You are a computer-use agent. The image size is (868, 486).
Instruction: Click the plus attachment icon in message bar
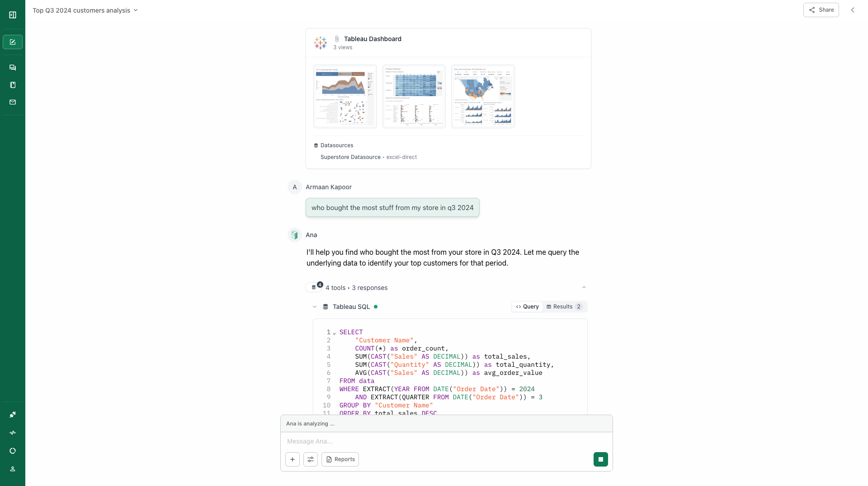click(x=292, y=459)
